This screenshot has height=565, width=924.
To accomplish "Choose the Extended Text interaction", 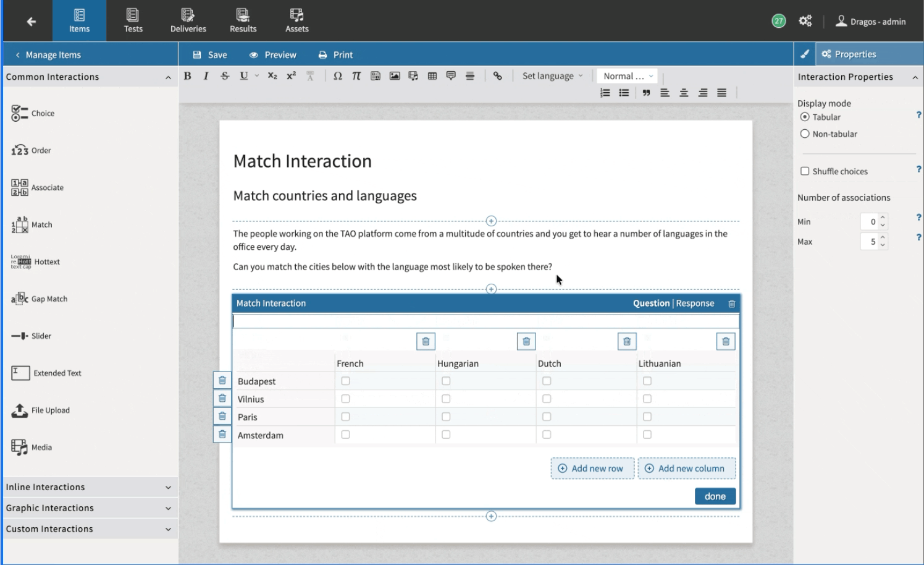I will tap(46, 373).
